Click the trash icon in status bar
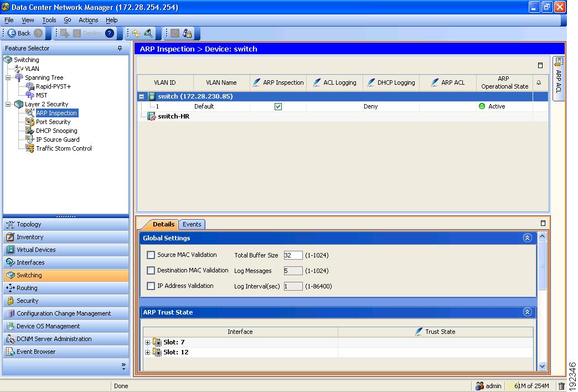 click(x=561, y=386)
